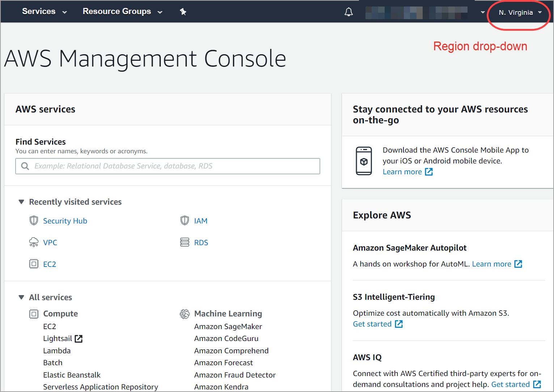
Task: Click the AWS services panel heading
Action: click(45, 109)
